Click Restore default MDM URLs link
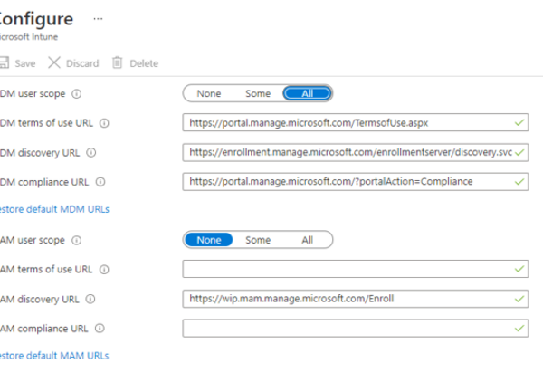543x392 pixels. click(54, 209)
